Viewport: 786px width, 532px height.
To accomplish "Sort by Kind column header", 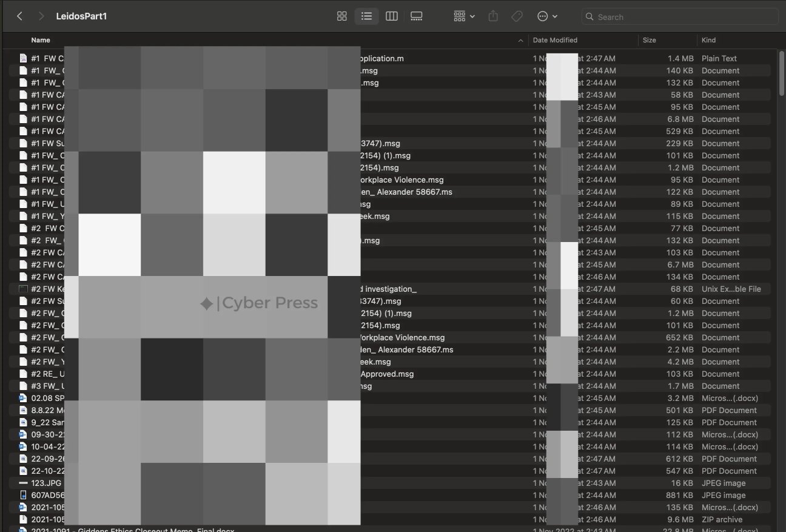I will [708, 40].
